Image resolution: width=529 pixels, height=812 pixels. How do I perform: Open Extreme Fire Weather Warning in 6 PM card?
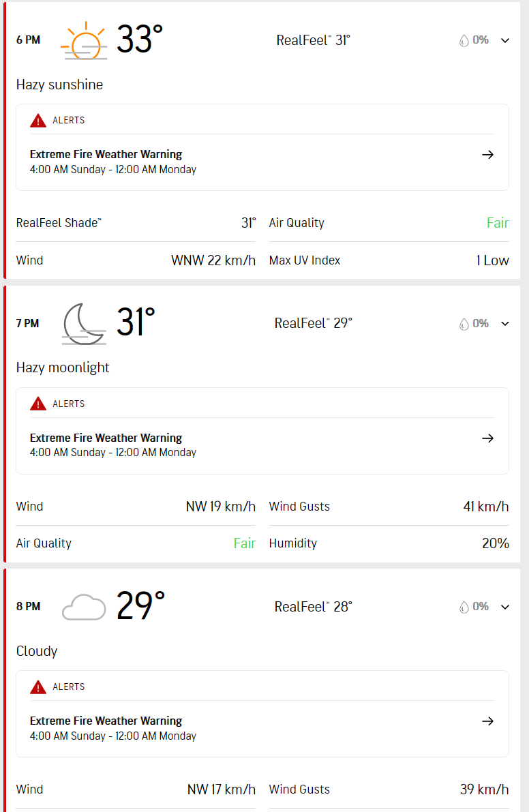pos(106,154)
